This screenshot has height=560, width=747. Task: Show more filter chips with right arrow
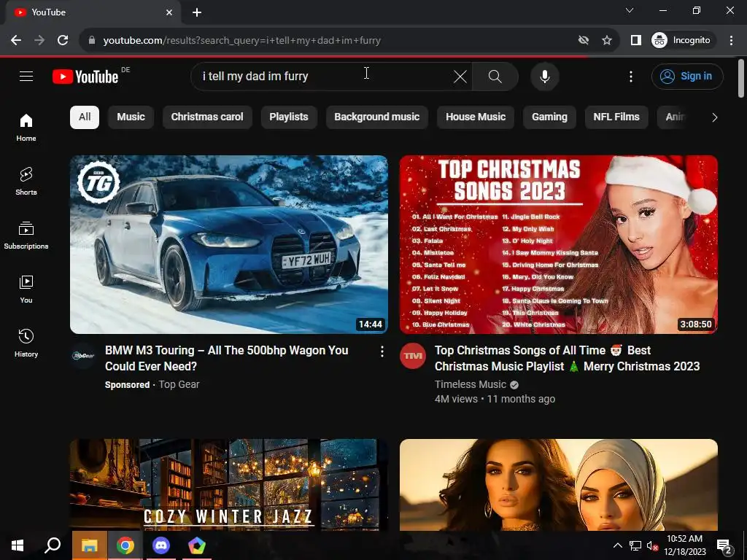point(714,117)
